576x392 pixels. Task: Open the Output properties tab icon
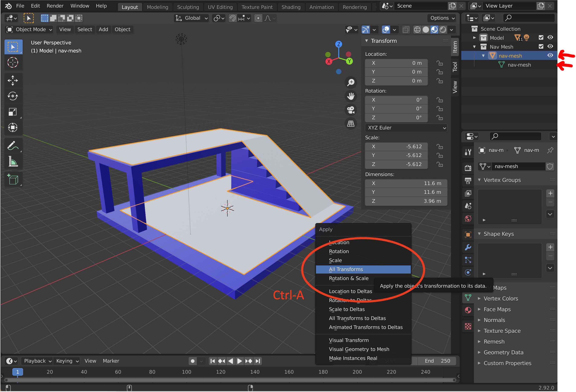click(x=468, y=181)
